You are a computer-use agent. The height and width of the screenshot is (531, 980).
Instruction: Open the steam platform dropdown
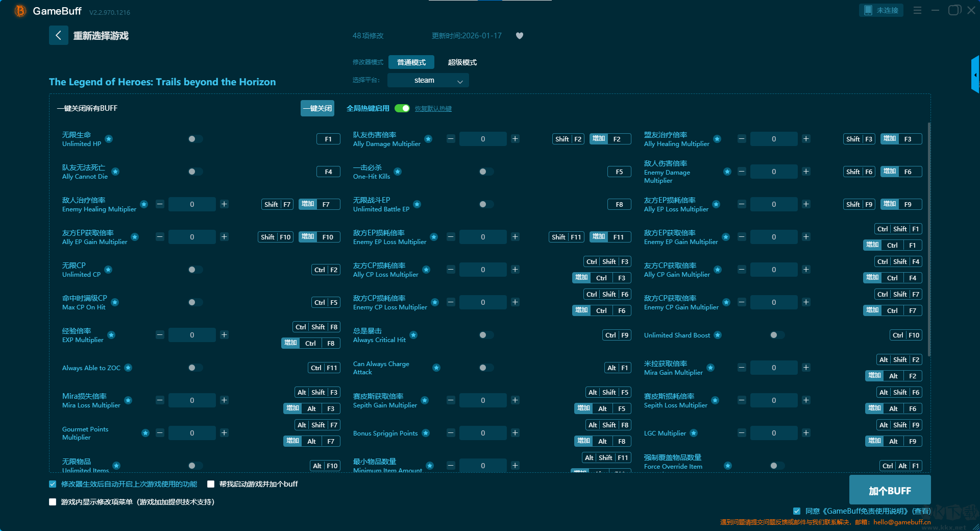(428, 80)
